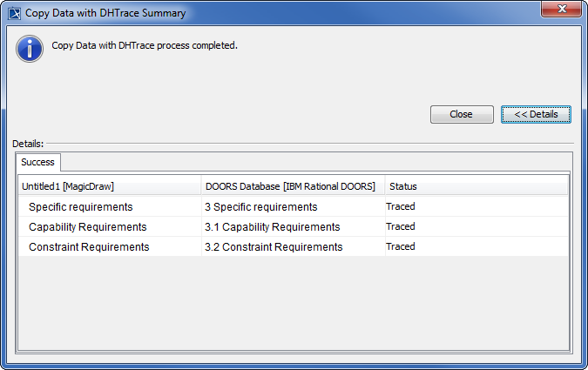Select the Specific requirements row in MagicDraw column
This screenshot has height=370, width=588.
[80, 207]
